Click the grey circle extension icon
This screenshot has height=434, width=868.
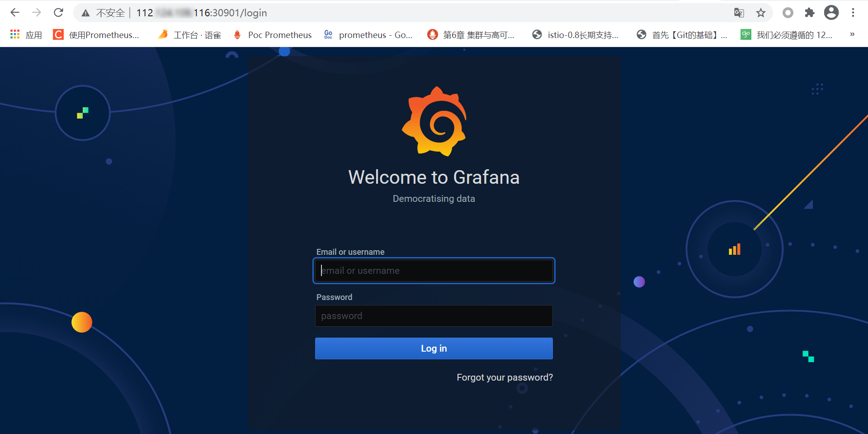(x=788, y=13)
